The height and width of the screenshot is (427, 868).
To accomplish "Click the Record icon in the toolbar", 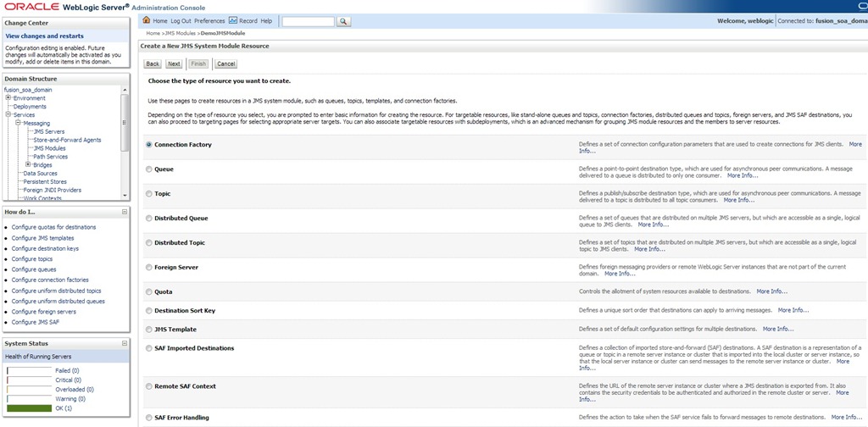I will click(233, 20).
